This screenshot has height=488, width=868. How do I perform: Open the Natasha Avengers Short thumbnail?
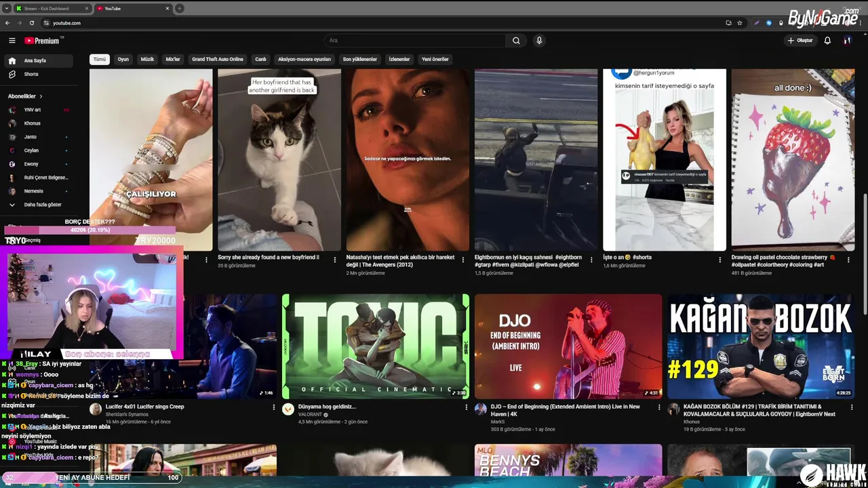click(x=408, y=160)
